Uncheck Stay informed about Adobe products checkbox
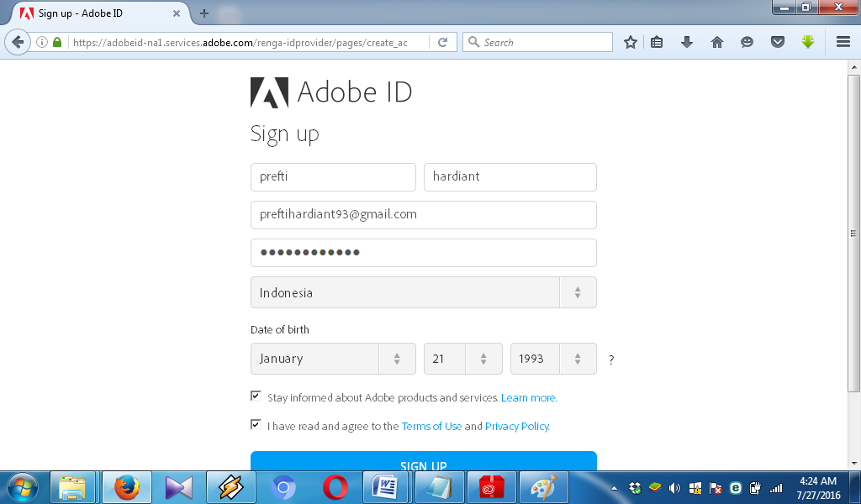Screen dimensions: 861x504 256,396
